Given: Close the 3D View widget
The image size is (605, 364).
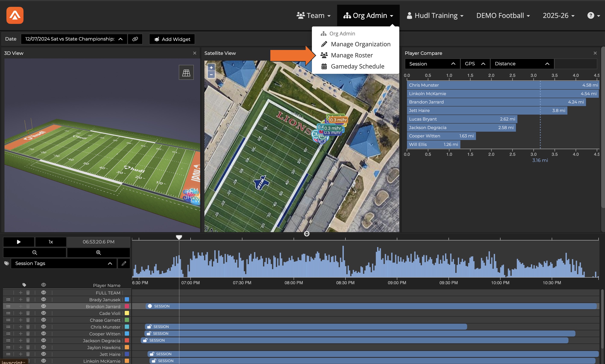Looking at the screenshot, I should coord(195,53).
